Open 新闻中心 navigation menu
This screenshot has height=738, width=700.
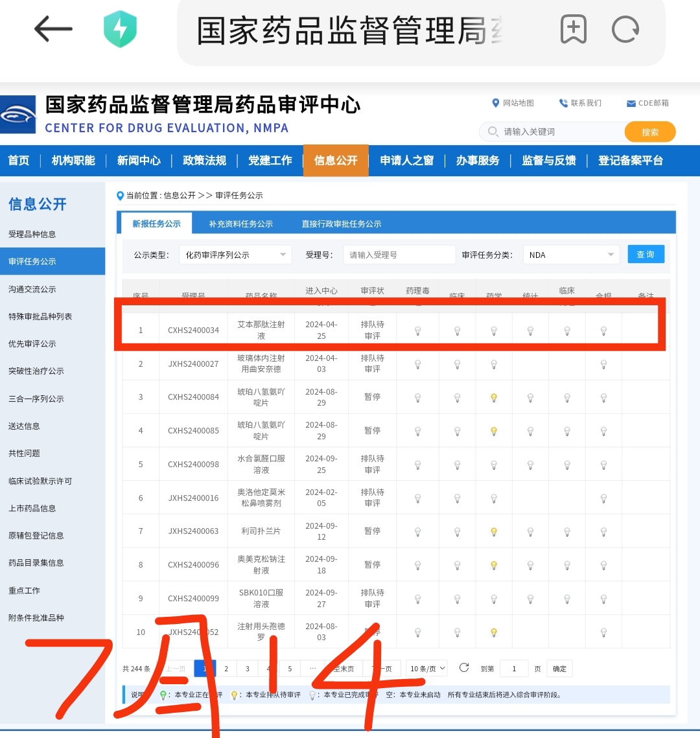pos(139,161)
